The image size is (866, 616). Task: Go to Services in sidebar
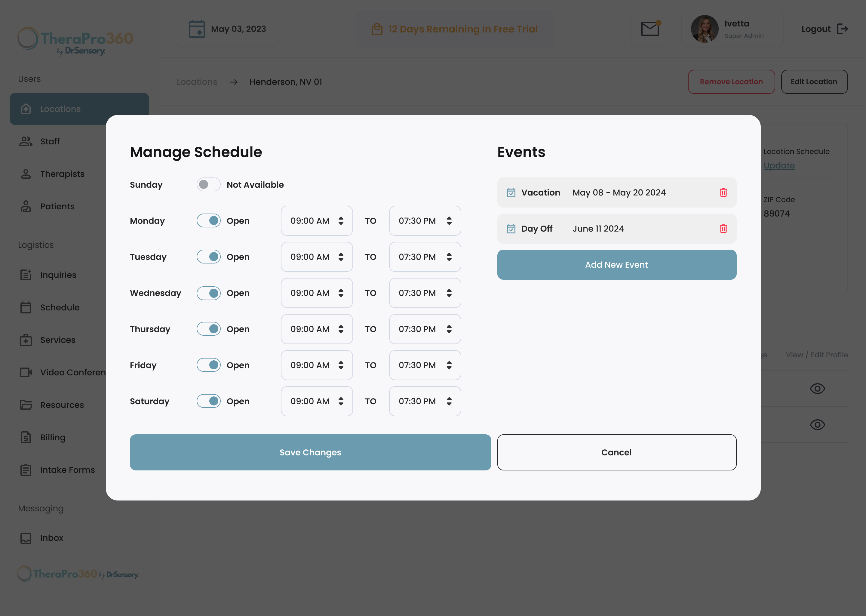tap(58, 340)
